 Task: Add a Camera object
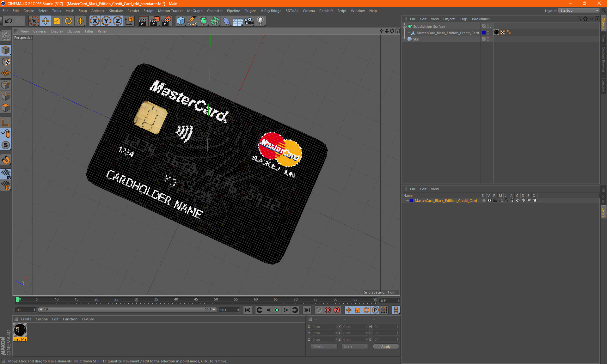coord(249,21)
